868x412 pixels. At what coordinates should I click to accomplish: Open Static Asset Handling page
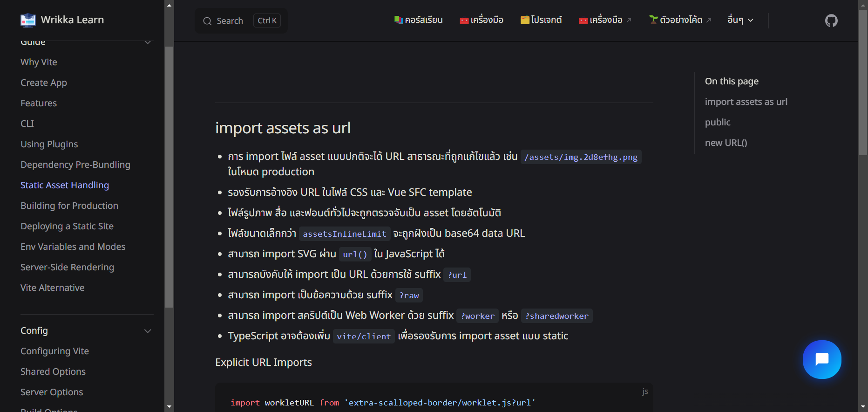(65, 185)
